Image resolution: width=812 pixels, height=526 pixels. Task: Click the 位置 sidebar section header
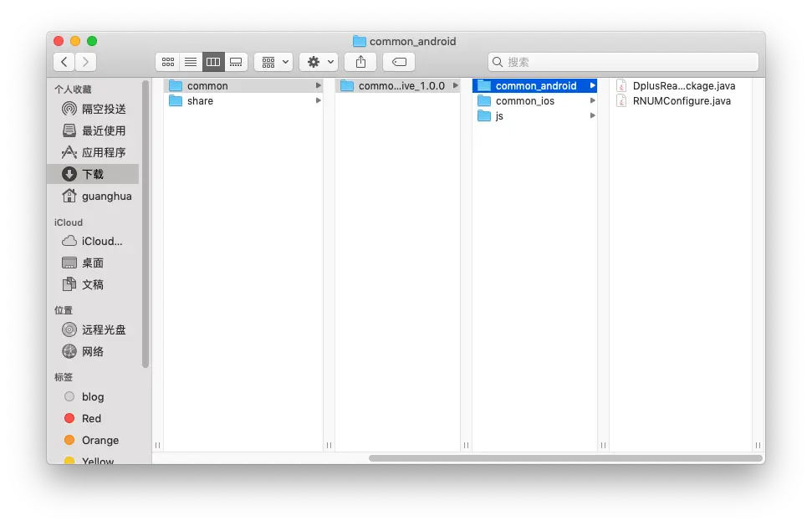(64, 310)
